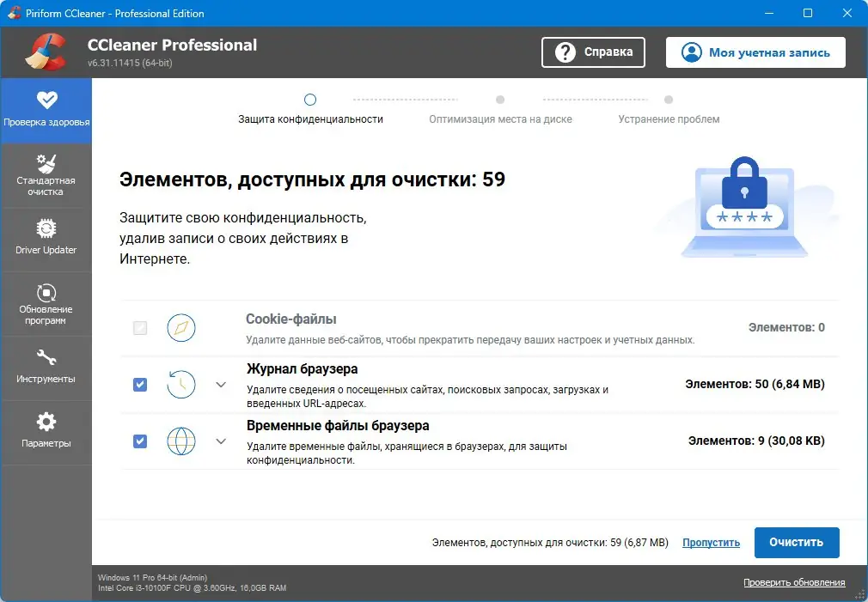Open Проверка здоровья in the sidebar
Viewport: 868px width, 602px height.
(46, 110)
